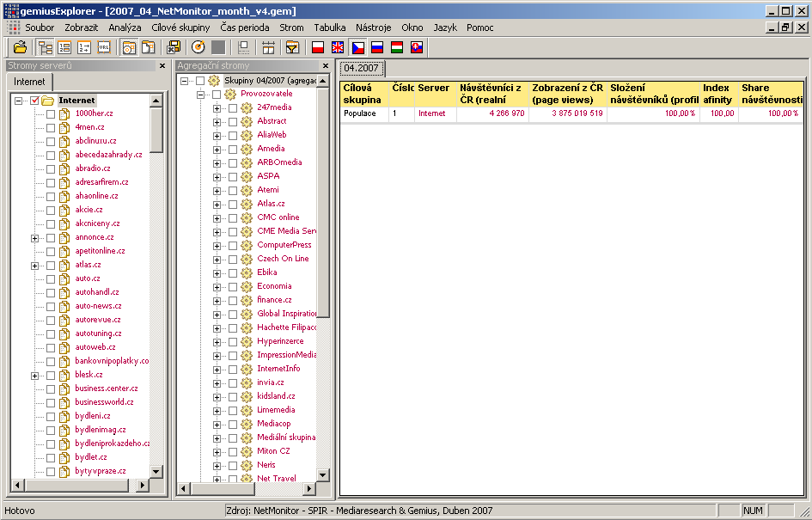Check the Atlas.cz aggregation checkbox
The height and width of the screenshot is (520, 812).
(233, 204)
